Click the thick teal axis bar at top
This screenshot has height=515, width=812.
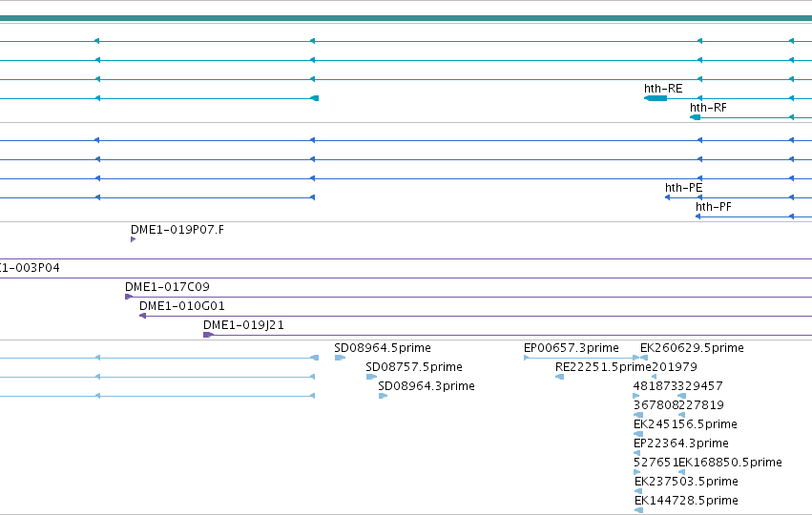[406, 19]
